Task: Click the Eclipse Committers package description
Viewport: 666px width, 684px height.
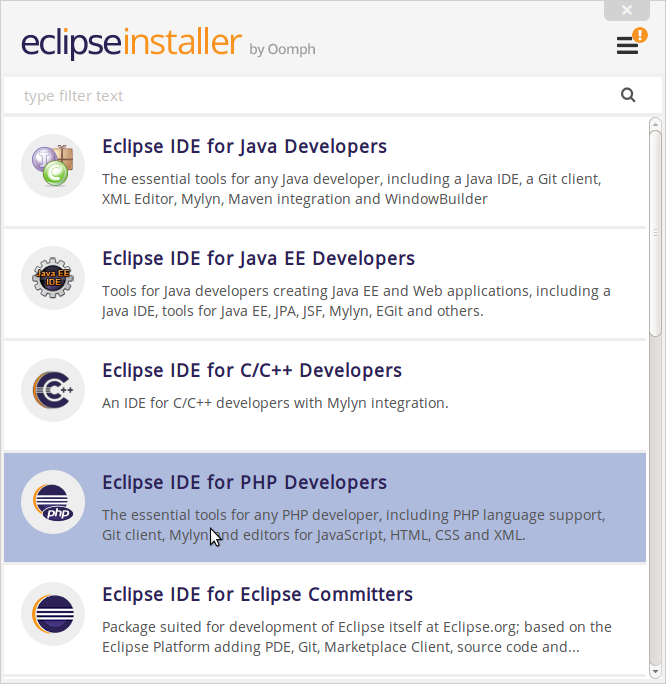Action: [357, 637]
